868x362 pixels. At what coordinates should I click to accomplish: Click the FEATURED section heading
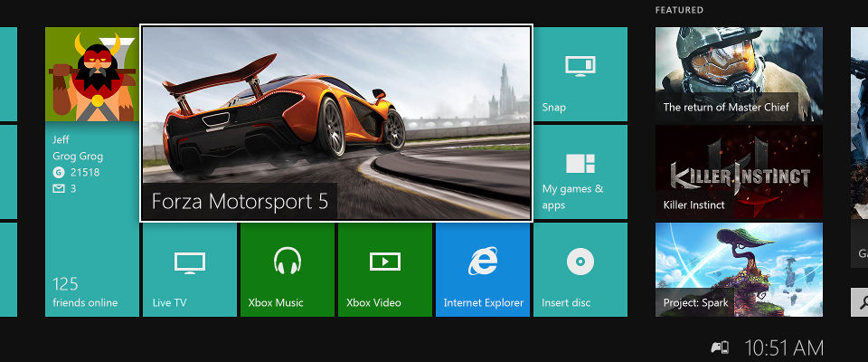[679, 10]
